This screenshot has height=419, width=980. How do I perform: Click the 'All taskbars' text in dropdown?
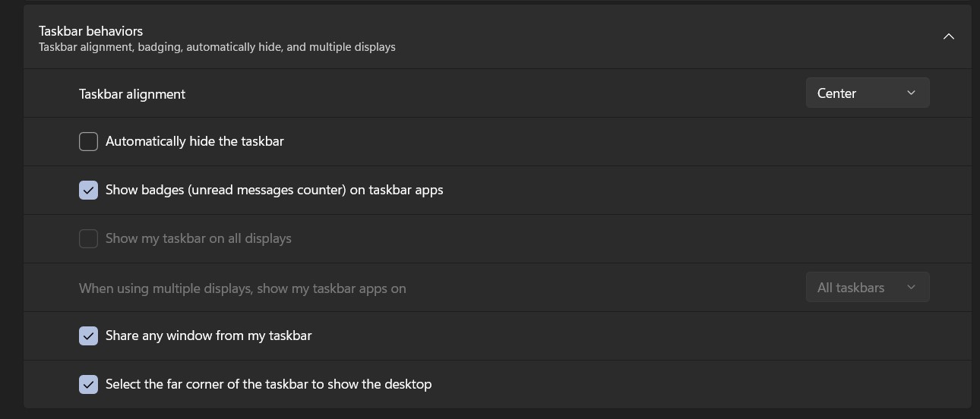[x=850, y=288]
